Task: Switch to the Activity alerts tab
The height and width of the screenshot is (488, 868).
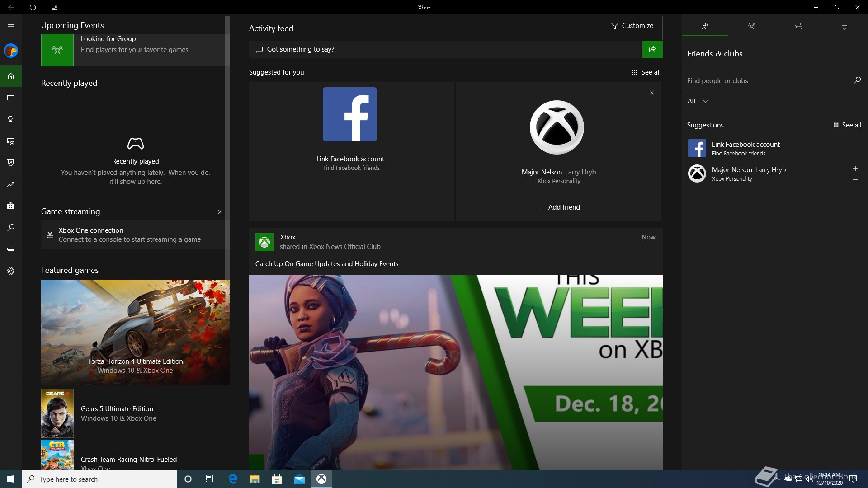Action: pos(844,26)
